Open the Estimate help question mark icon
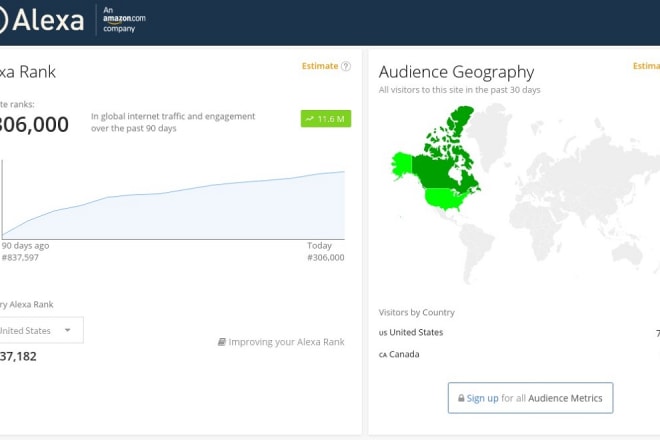The image size is (660, 440). [346, 66]
